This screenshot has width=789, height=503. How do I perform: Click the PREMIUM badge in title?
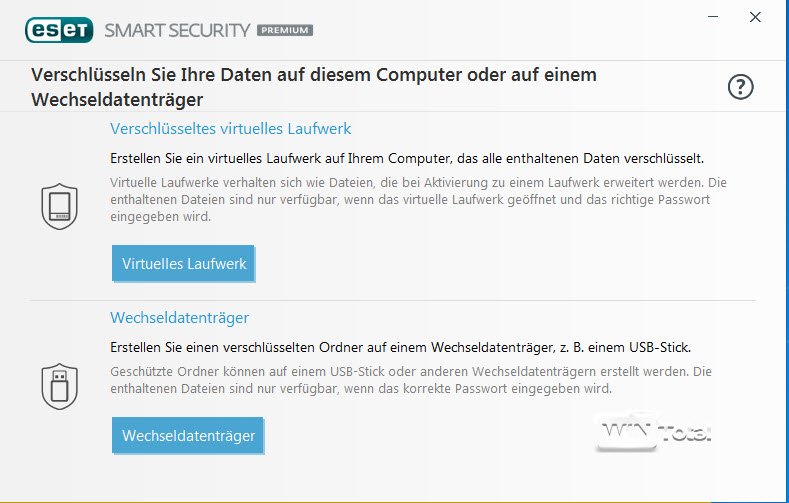pyautogui.click(x=285, y=30)
